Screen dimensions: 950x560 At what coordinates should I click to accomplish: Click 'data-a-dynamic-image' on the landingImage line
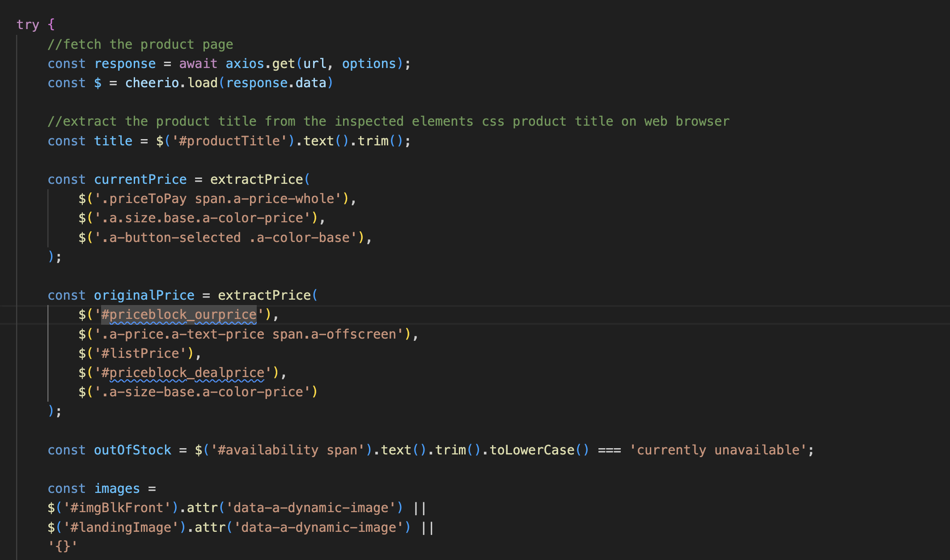319,527
